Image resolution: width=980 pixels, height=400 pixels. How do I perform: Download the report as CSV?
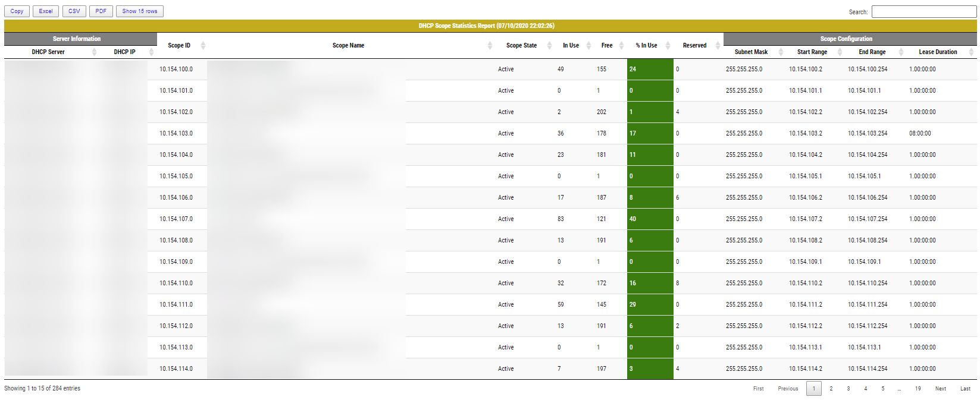(x=74, y=11)
